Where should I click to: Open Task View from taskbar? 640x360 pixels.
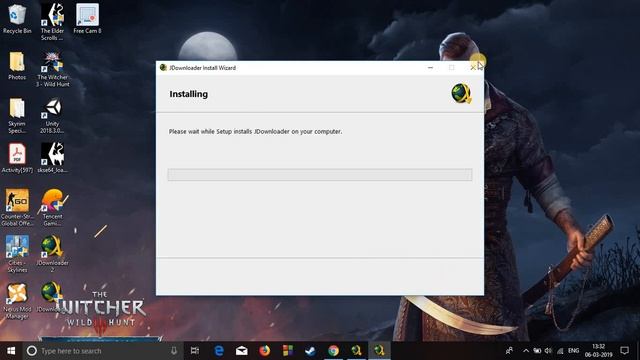pos(195,351)
